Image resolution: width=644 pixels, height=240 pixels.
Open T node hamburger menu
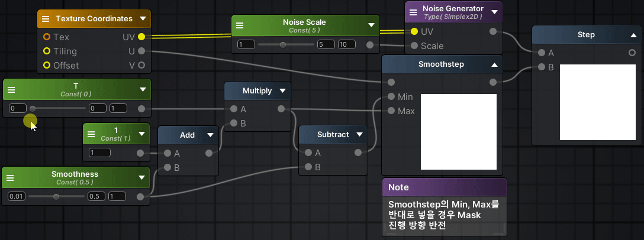11,89
